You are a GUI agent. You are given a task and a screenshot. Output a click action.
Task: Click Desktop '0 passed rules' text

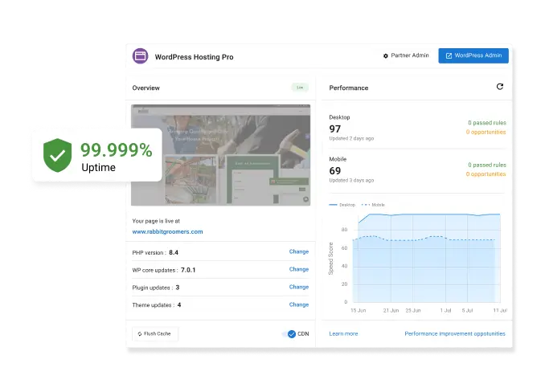coord(487,123)
